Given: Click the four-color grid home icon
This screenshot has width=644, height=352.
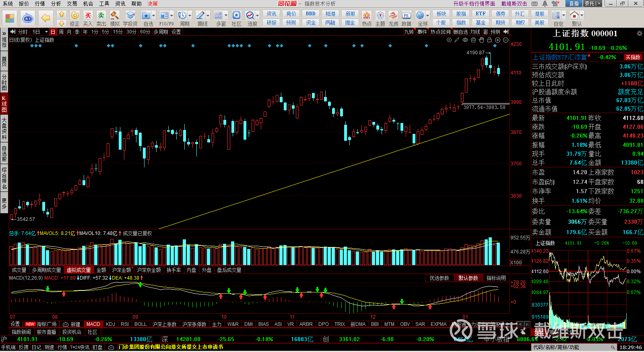Looking at the screenshot, I should click(x=10, y=18).
